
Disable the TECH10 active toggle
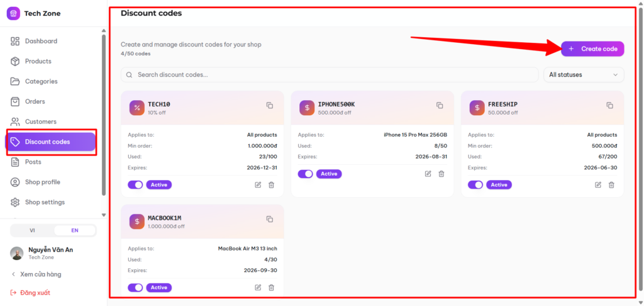[135, 184]
